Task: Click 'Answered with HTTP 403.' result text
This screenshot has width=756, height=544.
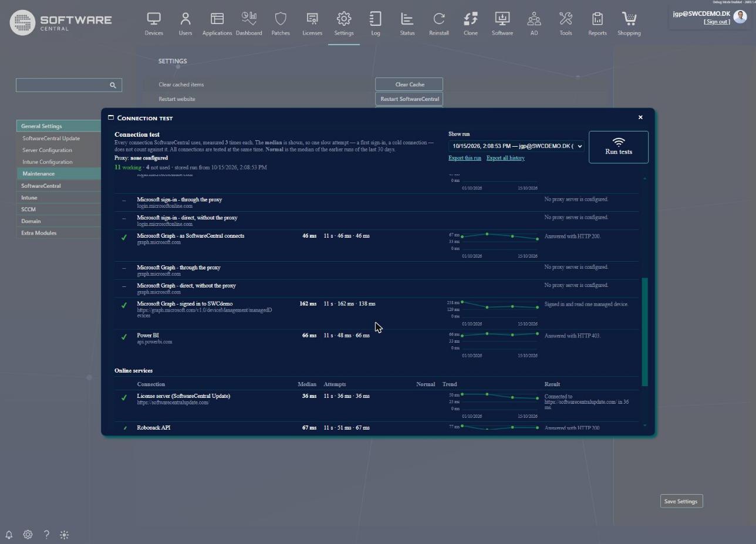Action: point(572,336)
